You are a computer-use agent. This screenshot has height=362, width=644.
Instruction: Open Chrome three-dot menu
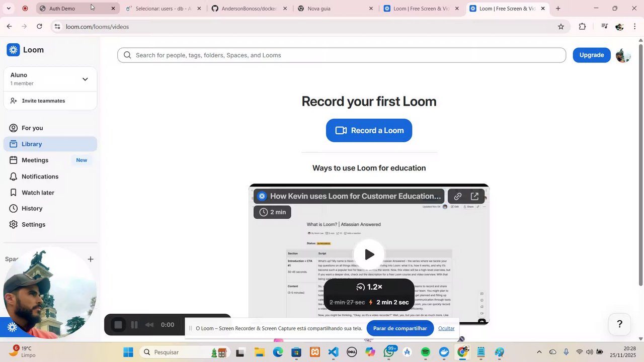point(635,27)
